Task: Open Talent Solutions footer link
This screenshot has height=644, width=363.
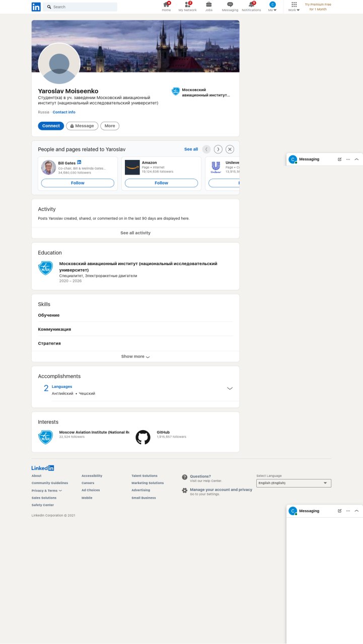Action: point(144,475)
